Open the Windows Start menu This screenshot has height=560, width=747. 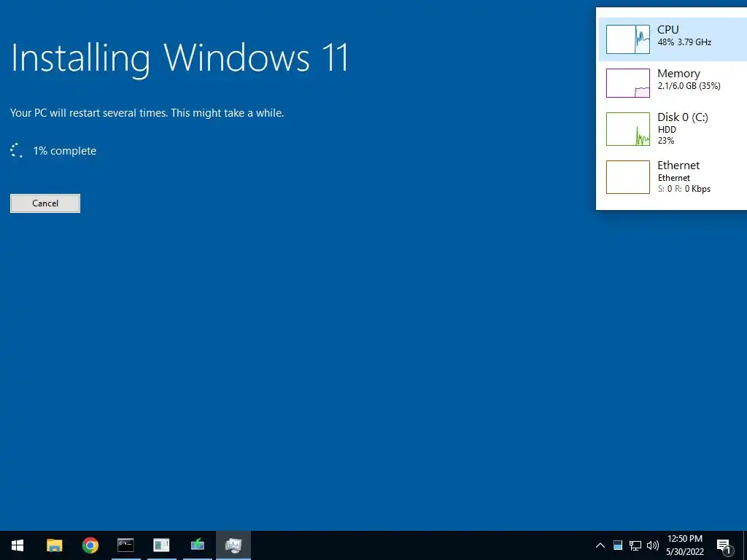coord(18,545)
